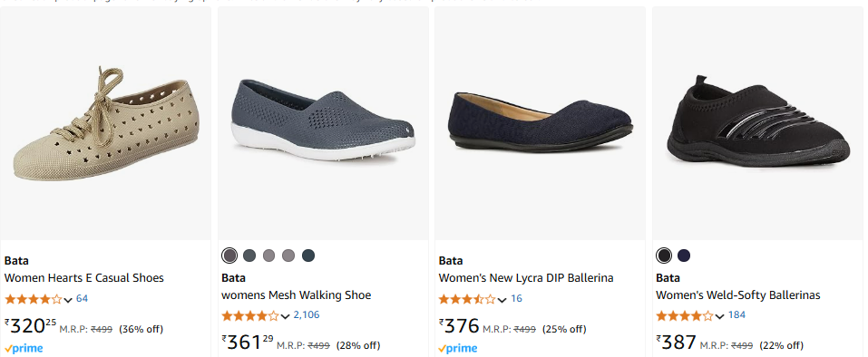The height and width of the screenshot is (357, 868).
Task: Select first selected color swatch of Mesh Walking Shoe
Action: coord(229,256)
